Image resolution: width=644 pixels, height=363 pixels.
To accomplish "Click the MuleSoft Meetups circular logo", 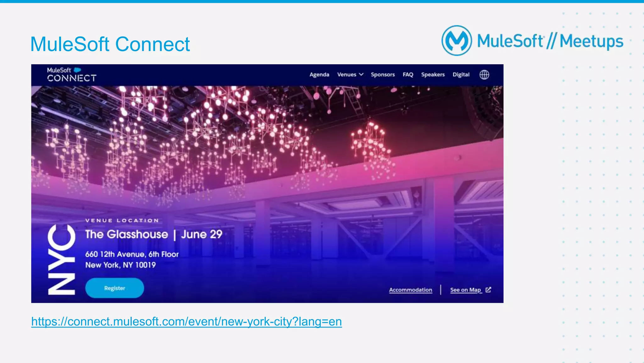I will [x=457, y=41].
